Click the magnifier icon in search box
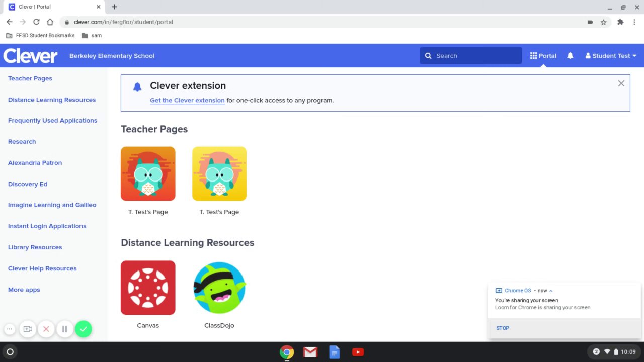 click(x=428, y=56)
